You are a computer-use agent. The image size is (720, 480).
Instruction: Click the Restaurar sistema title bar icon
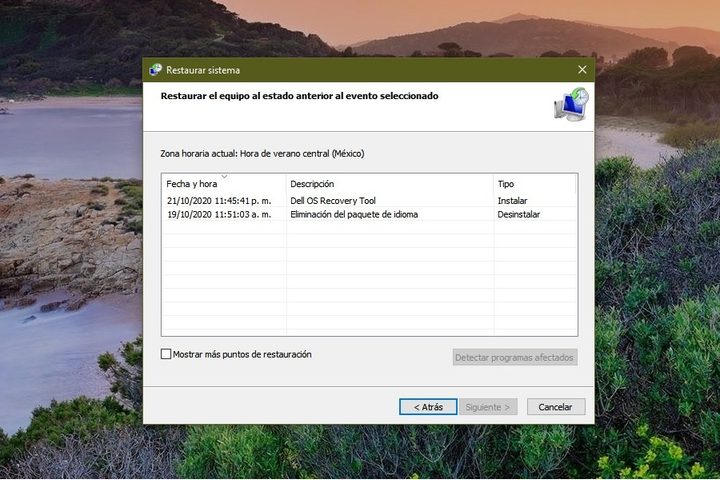[x=155, y=70]
